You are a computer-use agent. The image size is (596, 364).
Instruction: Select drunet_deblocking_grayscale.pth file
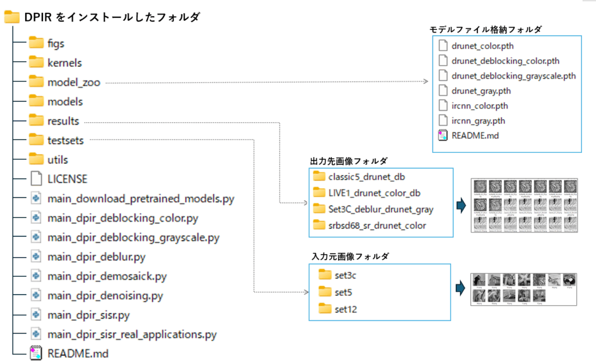(x=513, y=76)
